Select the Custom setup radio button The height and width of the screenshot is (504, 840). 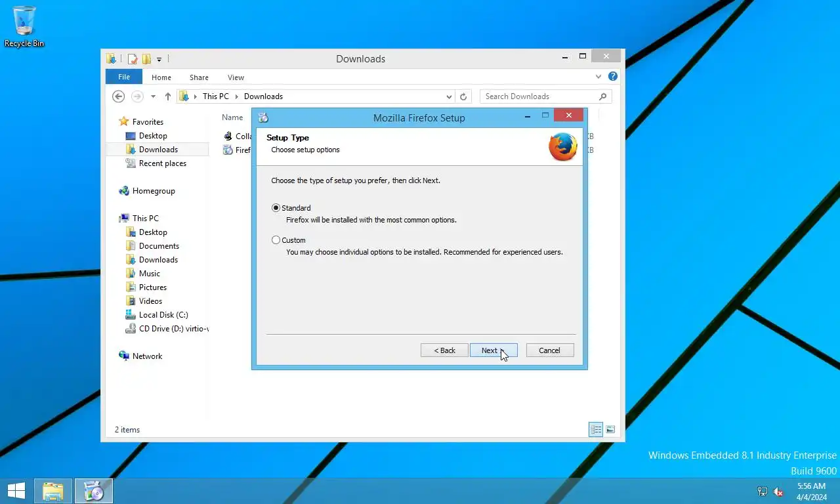tap(276, 240)
